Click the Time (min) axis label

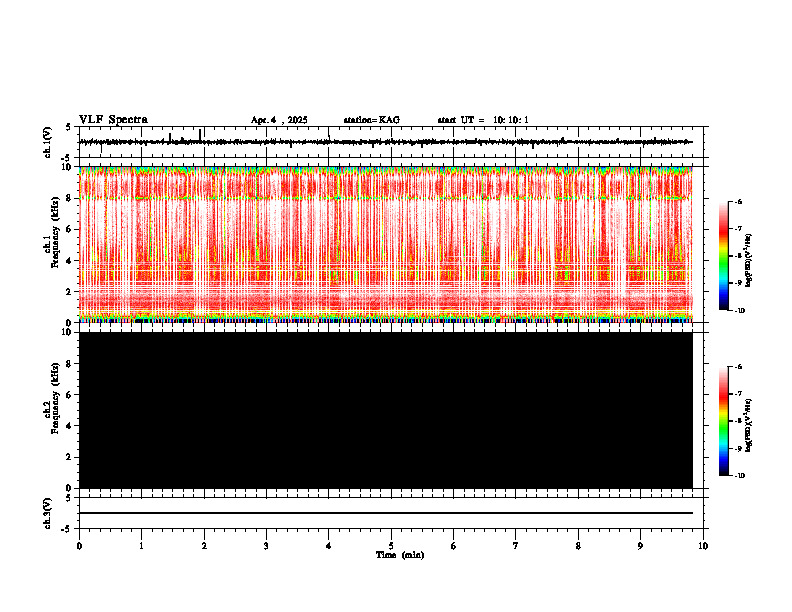tap(400, 555)
